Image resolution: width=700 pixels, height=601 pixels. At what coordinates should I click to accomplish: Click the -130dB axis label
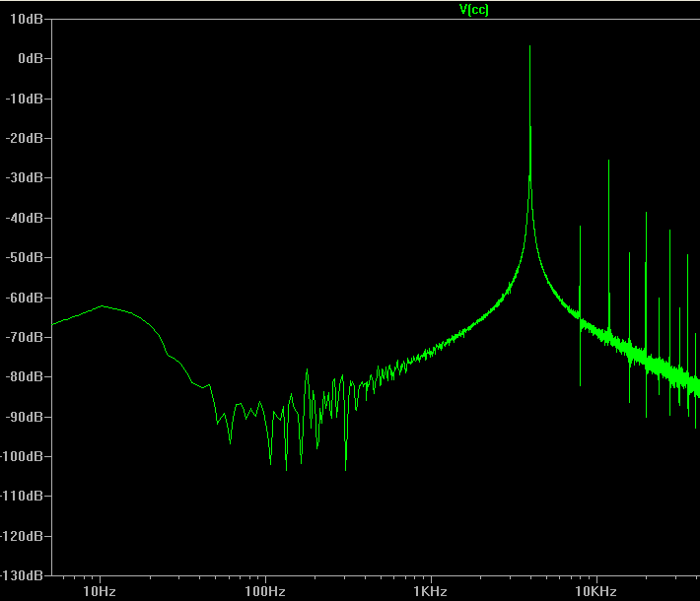point(22,575)
